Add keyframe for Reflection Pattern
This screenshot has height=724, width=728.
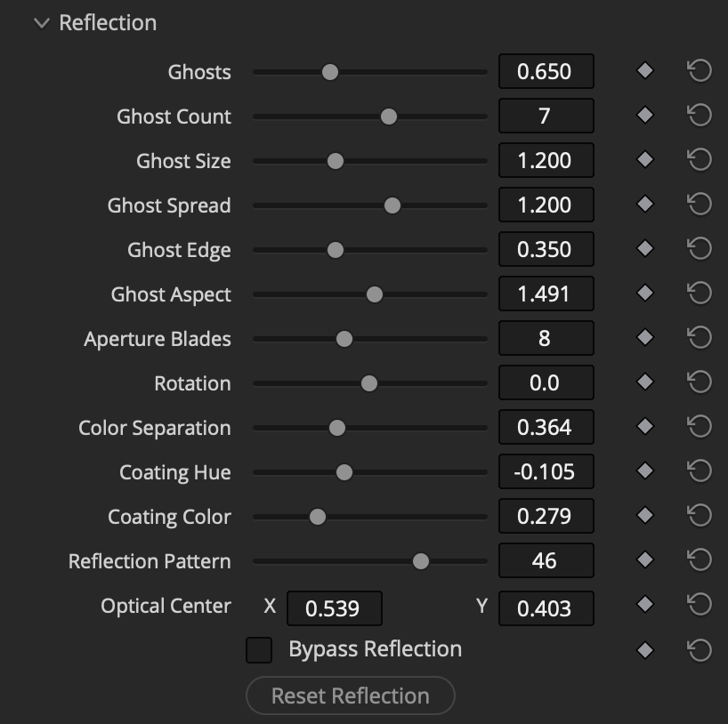click(x=645, y=560)
